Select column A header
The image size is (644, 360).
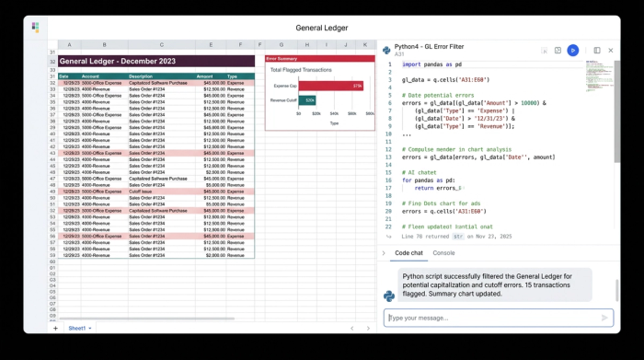tap(69, 45)
